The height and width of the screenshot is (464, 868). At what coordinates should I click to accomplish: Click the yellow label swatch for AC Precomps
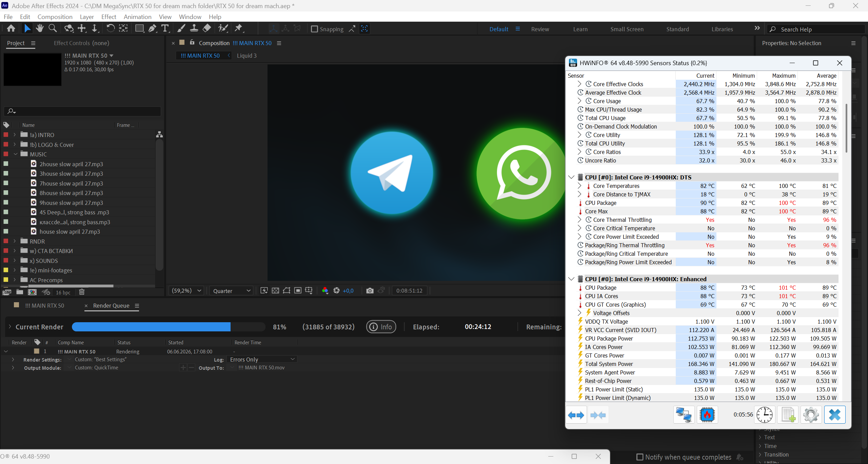tap(6, 280)
